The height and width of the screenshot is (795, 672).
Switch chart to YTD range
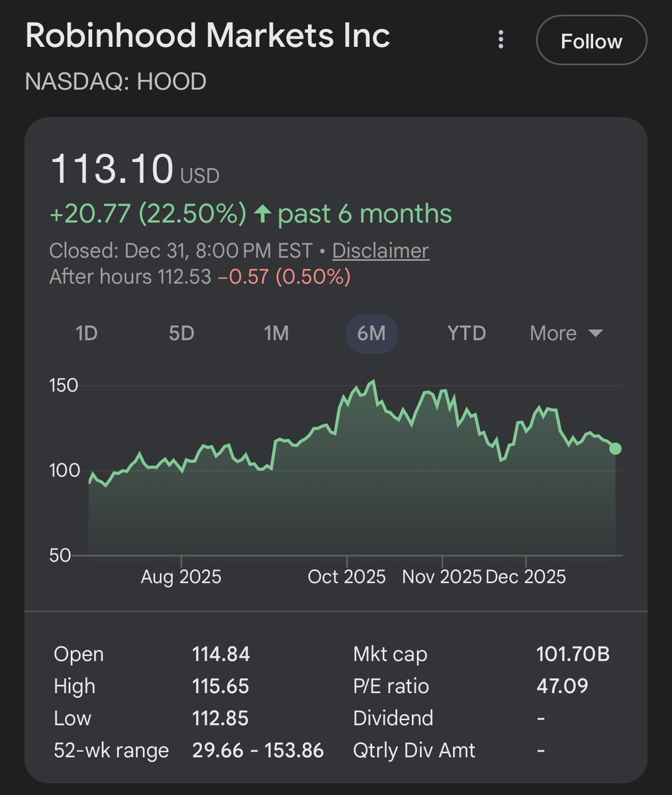(467, 333)
